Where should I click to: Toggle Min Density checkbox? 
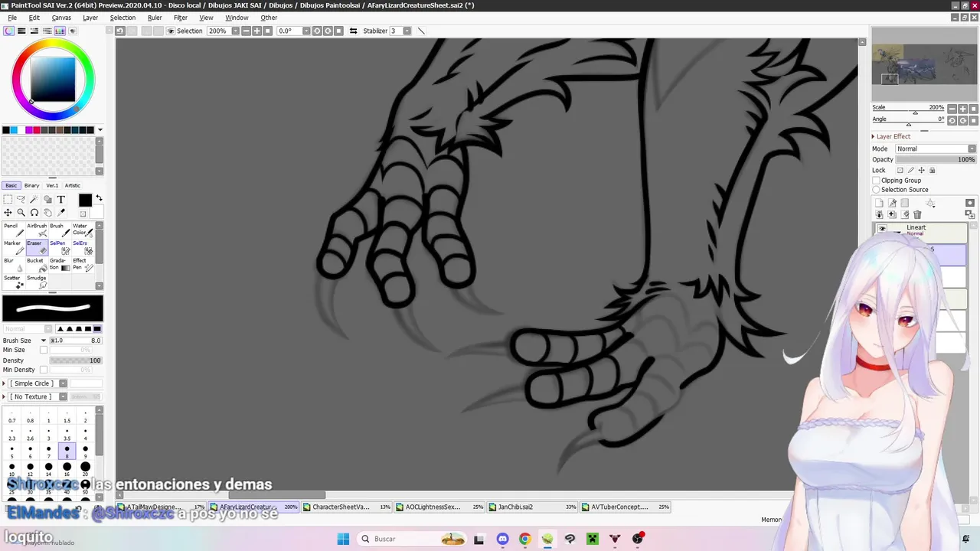click(44, 370)
